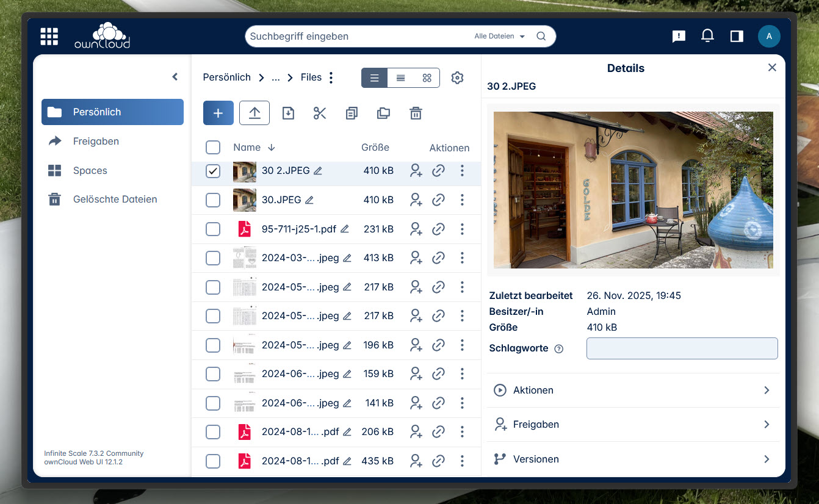The image size is (819, 504).
Task: Uncheck the 30 2.JPEG checkbox
Action: click(x=212, y=171)
